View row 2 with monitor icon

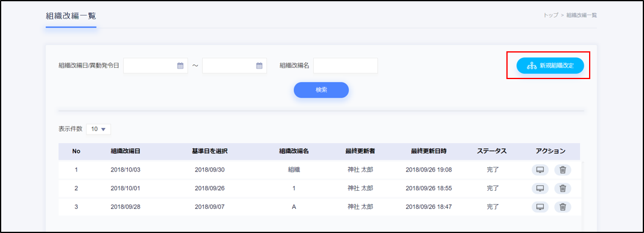[540, 188]
